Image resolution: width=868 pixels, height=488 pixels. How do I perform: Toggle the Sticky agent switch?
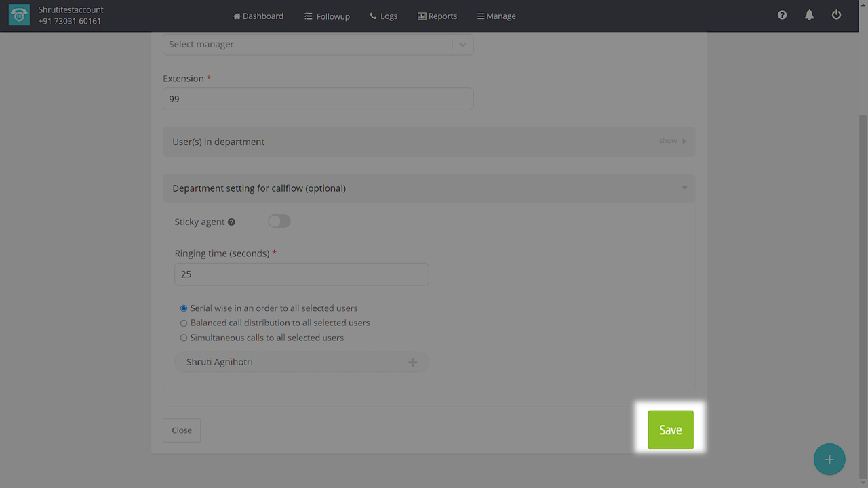click(x=279, y=221)
